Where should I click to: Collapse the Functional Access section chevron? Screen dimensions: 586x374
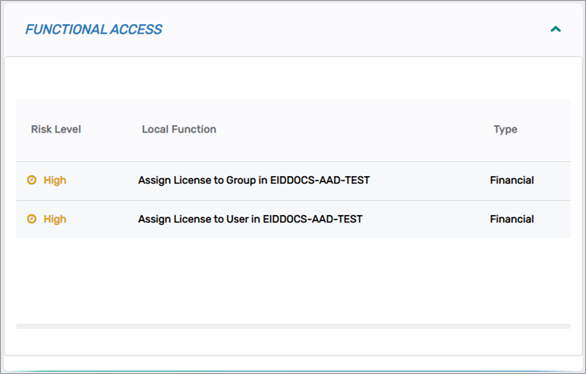coord(556,29)
